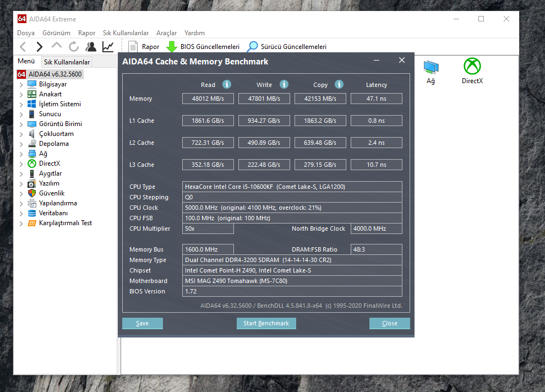Click the Close button in benchmark dialog
545x392 pixels.
pyautogui.click(x=390, y=323)
